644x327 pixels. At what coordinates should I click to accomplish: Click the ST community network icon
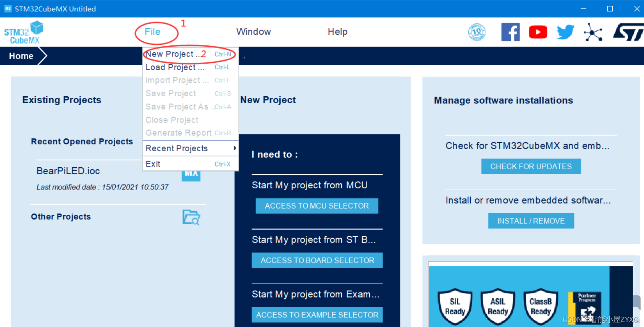pos(593,32)
